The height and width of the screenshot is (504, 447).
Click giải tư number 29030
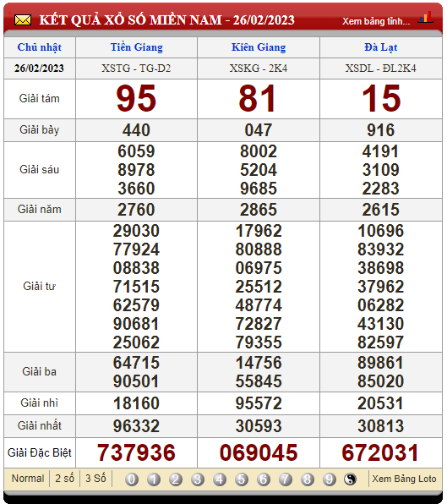136,231
